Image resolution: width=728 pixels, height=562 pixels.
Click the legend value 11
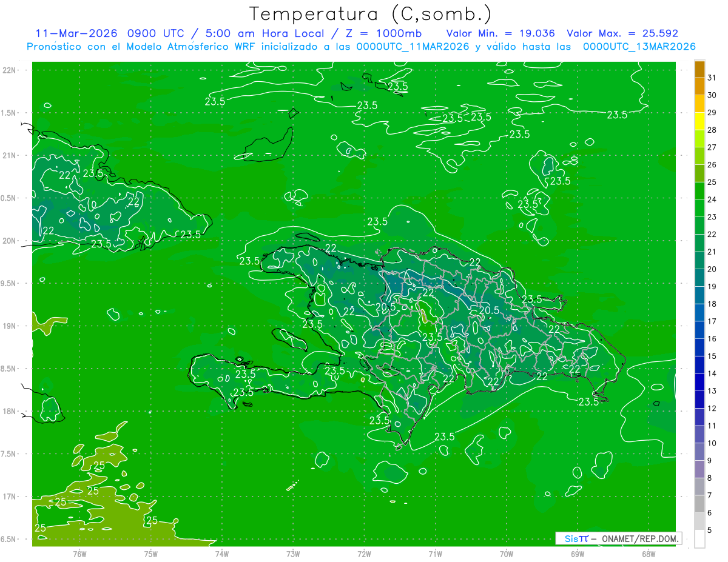712,426
